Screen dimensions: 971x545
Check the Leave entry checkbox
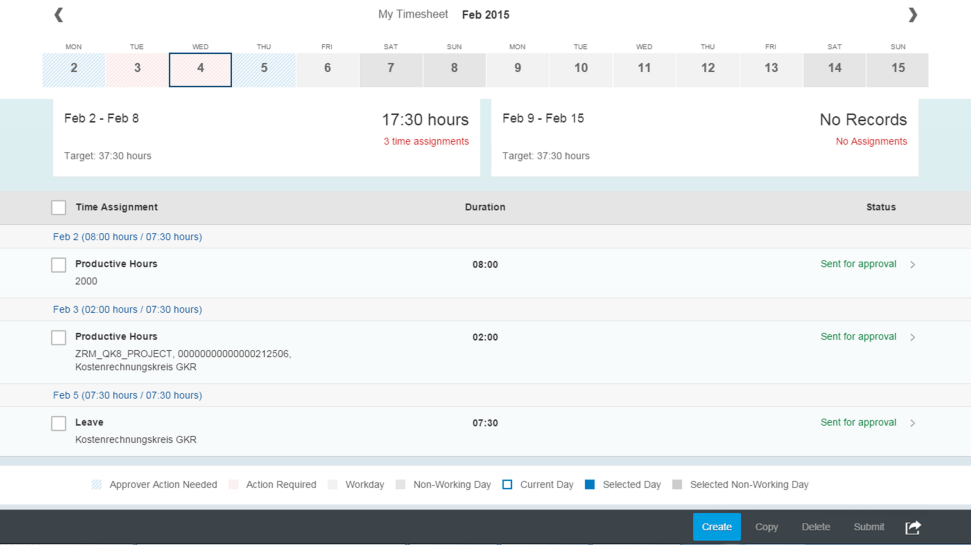click(59, 423)
